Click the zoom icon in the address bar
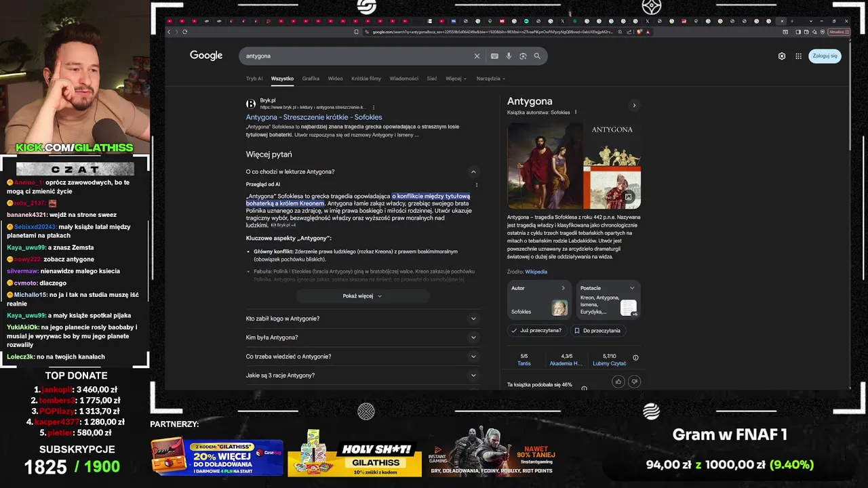Image resolution: width=868 pixels, height=488 pixels. (x=619, y=32)
